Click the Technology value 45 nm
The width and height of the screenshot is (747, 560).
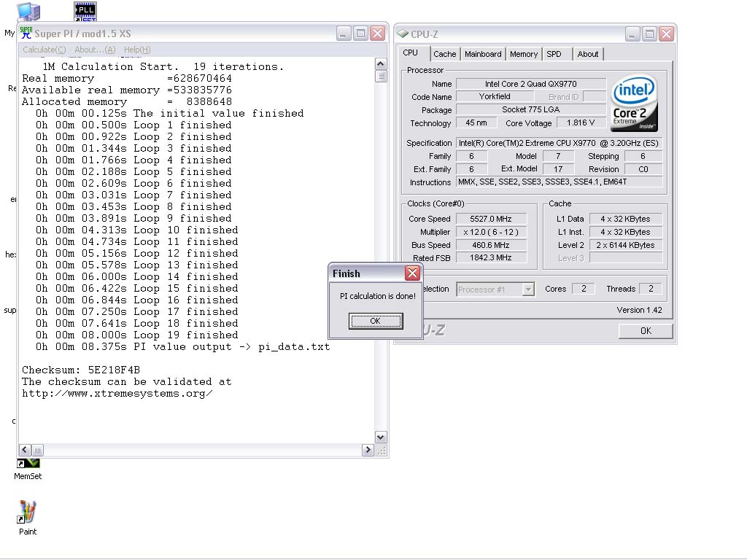[x=476, y=122]
